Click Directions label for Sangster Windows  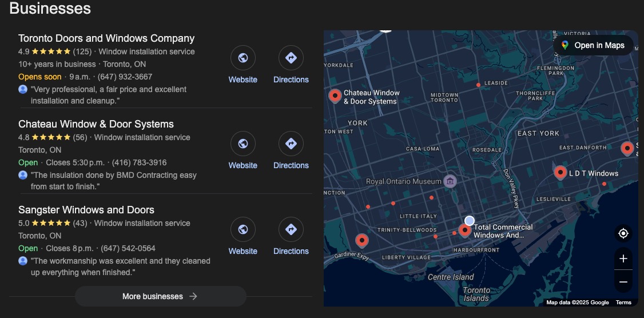tap(291, 251)
